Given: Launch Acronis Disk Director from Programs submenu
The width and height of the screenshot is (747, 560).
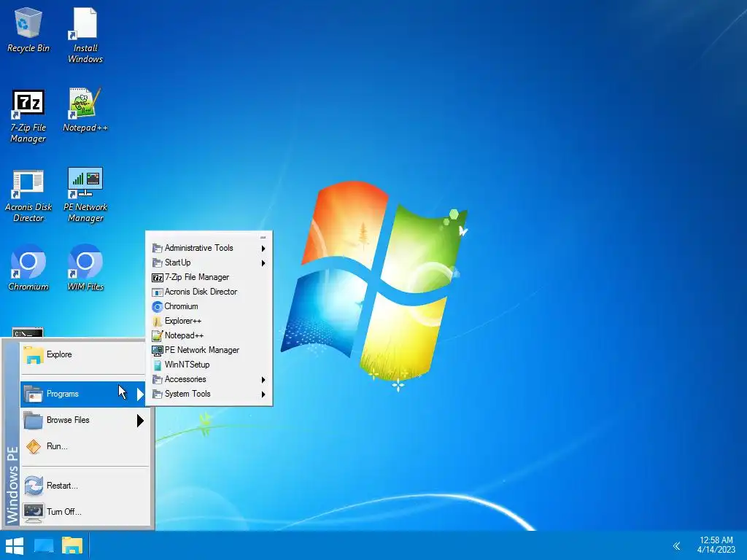Looking at the screenshot, I should [209, 292].
